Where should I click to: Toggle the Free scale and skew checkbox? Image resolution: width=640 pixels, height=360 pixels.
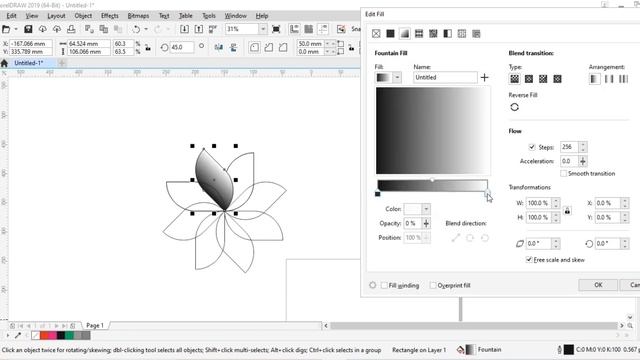click(x=529, y=260)
